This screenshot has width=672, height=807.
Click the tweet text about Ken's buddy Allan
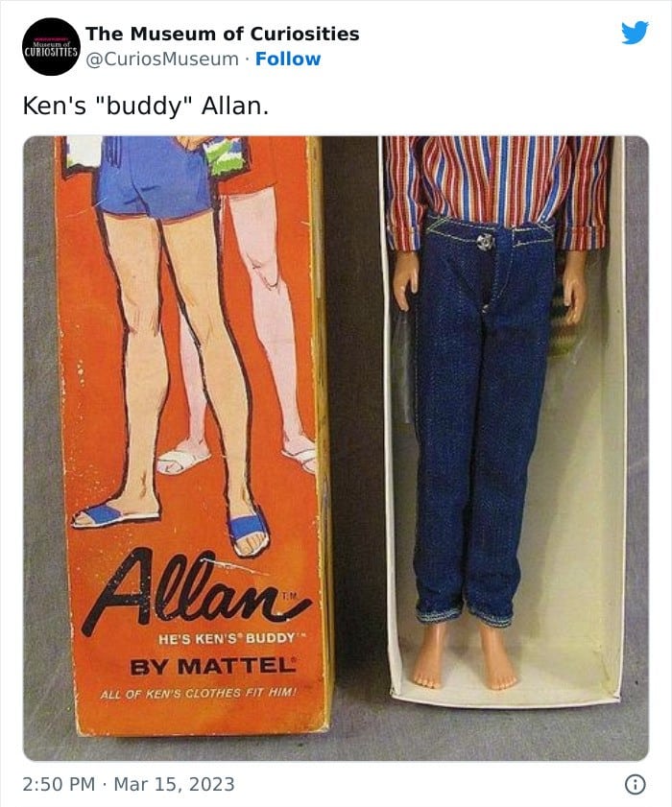[x=146, y=106]
